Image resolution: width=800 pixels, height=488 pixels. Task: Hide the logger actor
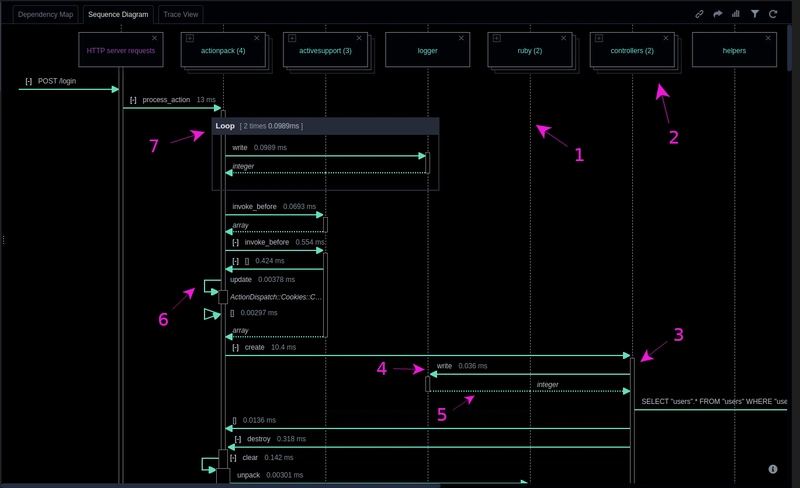click(x=461, y=38)
